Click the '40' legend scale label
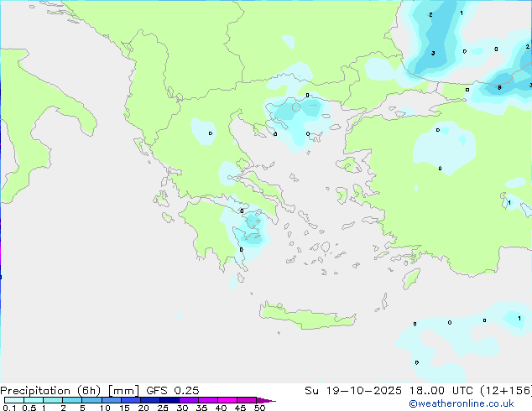The width and height of the screenshot is (532, 411). [x=221, y=408]
